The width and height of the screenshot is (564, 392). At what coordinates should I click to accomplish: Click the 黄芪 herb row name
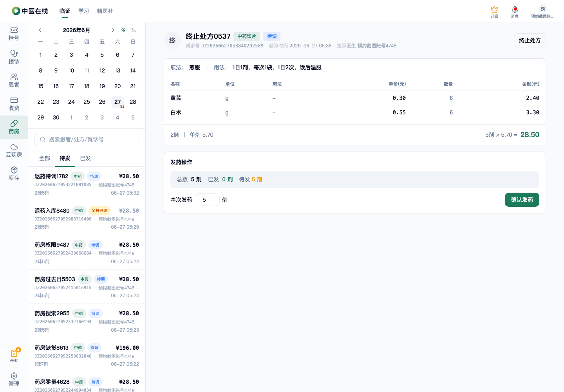click(176, 98)
